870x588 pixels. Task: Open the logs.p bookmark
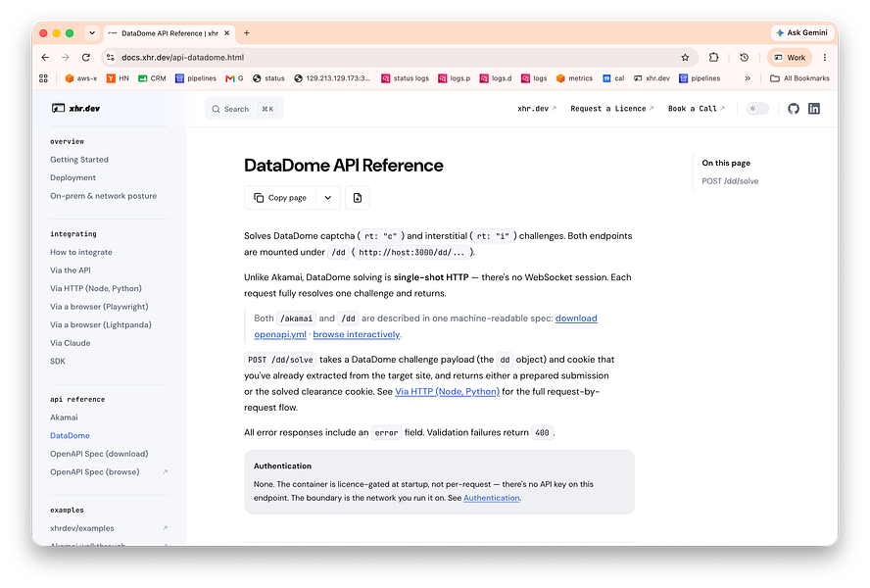tap(455, 78)
